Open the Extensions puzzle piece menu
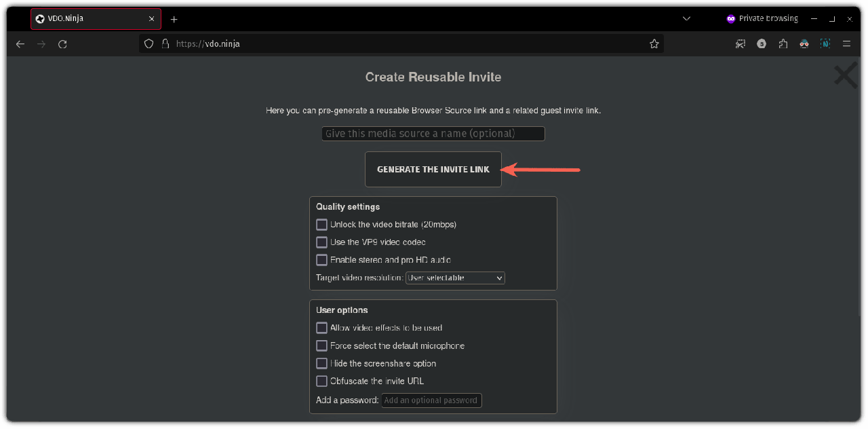Image resolution: width=868 pixels, height=429 pixels. (x=783, y=44)
